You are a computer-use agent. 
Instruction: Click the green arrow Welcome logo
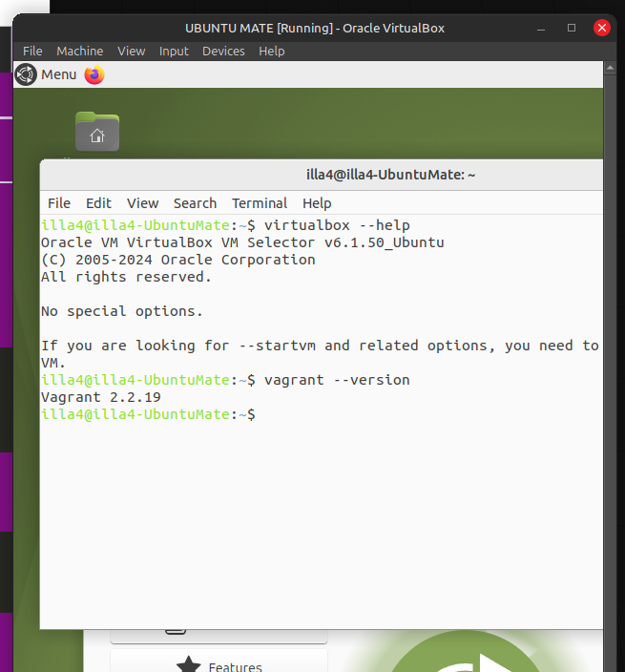468,659
